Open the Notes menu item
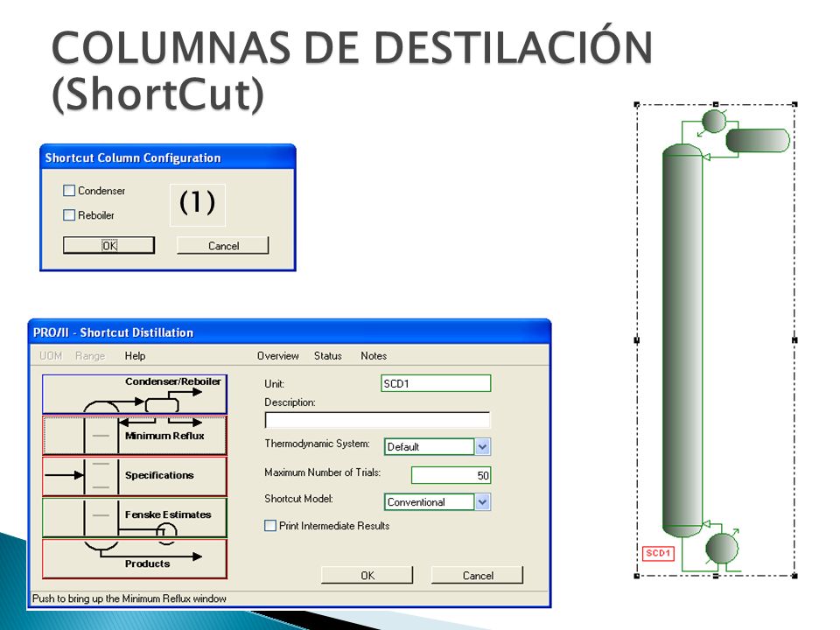Screen dimensions: 840x630 click(374, 356)
